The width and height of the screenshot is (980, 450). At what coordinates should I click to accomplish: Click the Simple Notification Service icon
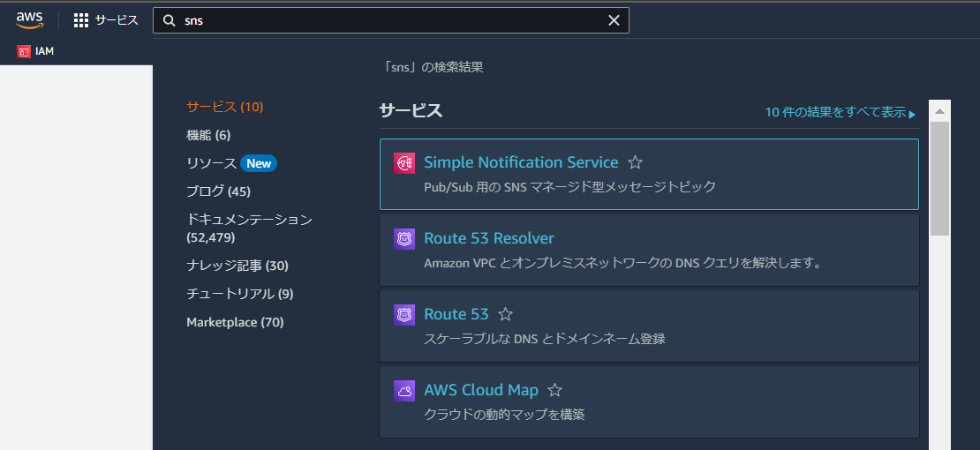pyautogui.click(x=404, y=162)
